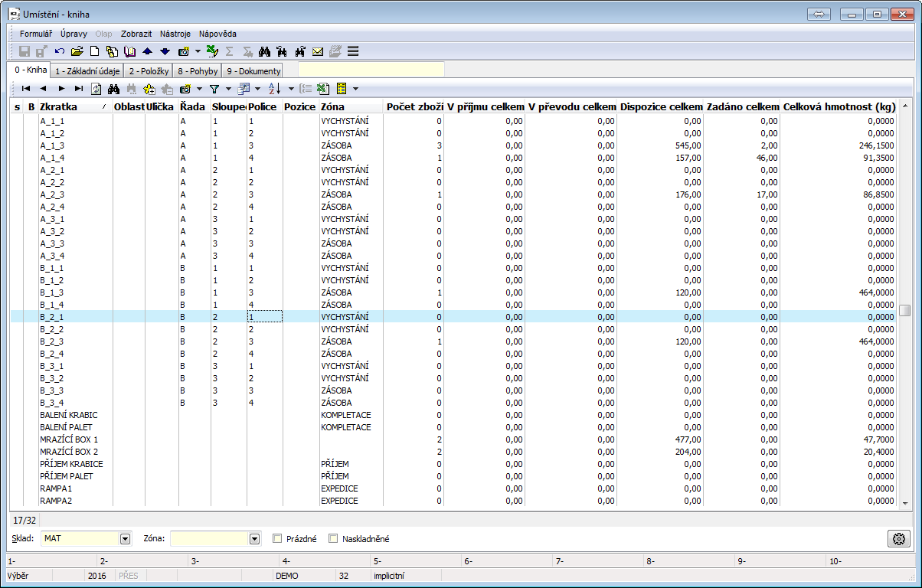Enable the Prázdné checkbox
This screenshot has width=922, height=588.
tap(278, 538)
